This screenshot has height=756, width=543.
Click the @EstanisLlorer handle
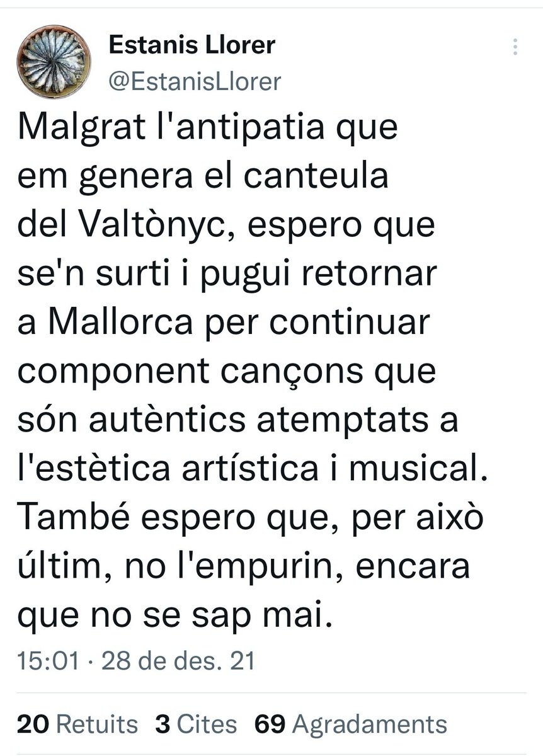(x=195, y=81)
